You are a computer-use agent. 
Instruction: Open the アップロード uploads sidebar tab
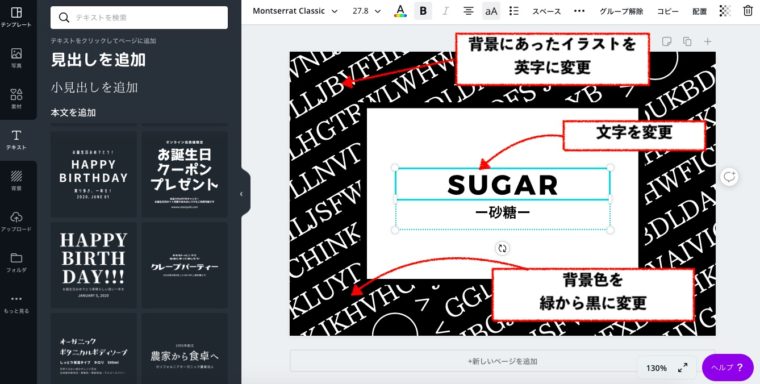tap(16, 221)
